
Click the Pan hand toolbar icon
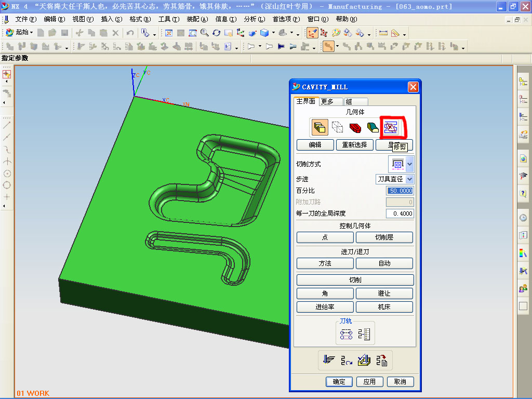click(x=229, y=33)
